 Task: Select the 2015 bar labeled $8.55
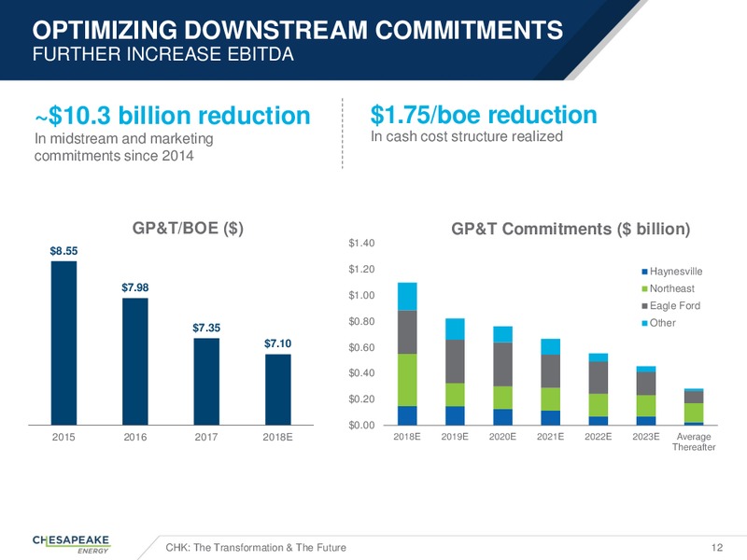(x=63, y=343)
